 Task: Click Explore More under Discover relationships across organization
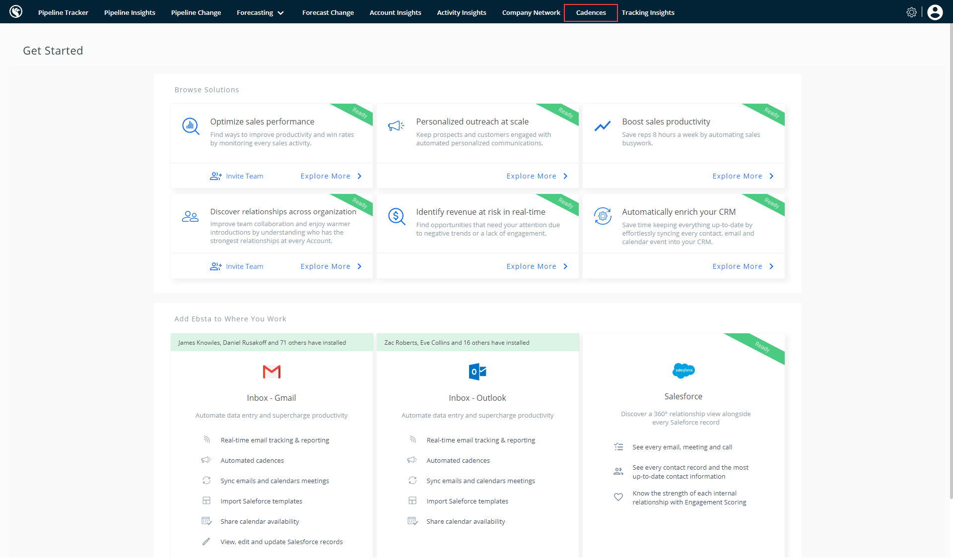pyautogui.click(x=325, y=267)
